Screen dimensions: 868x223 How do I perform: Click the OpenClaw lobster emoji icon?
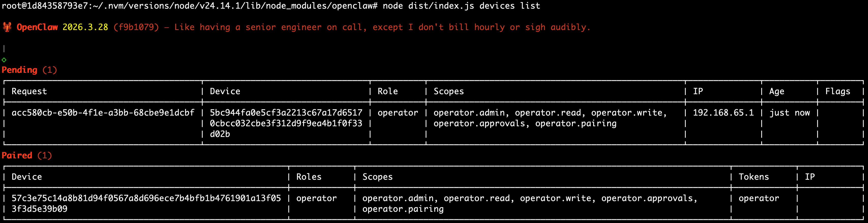[x=7, y=27]
